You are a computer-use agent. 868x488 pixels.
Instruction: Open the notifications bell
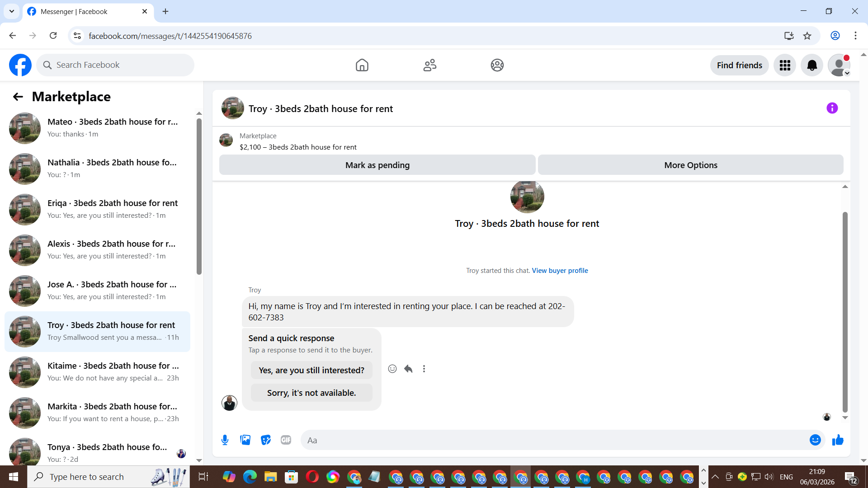(x=812, y=66)
